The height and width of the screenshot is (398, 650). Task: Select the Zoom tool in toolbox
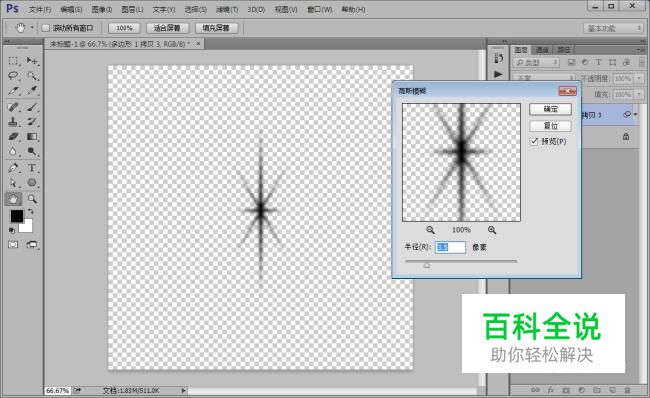click(32, 199)
